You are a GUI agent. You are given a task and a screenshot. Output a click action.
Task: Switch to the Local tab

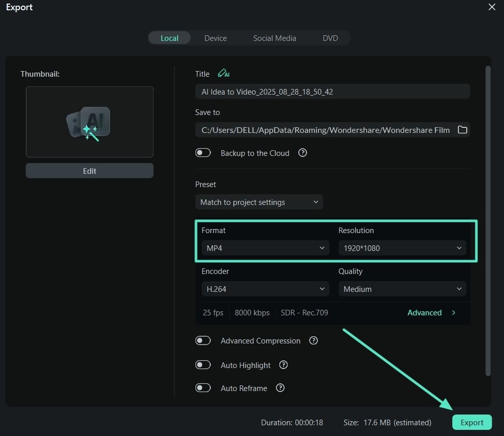click(169, 38)
